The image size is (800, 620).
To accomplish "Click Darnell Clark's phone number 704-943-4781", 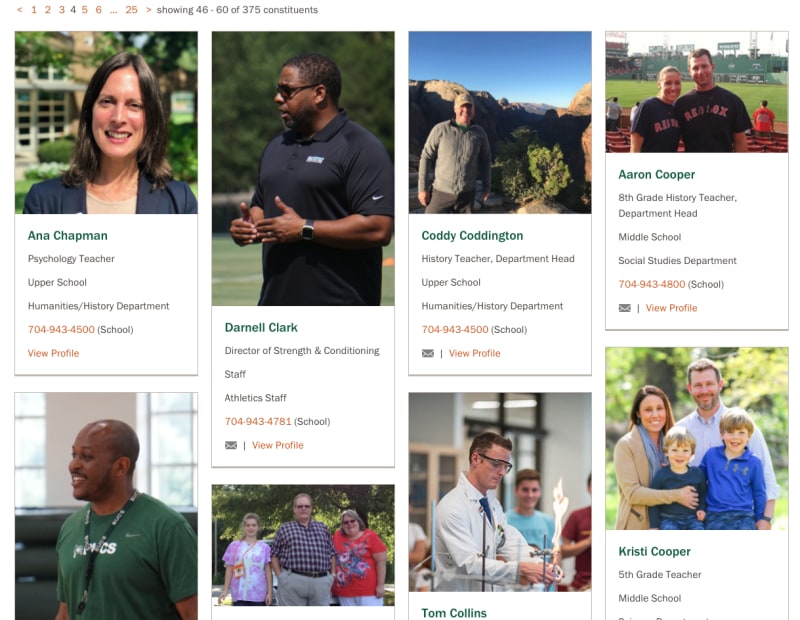I will (x=258, y=421).
